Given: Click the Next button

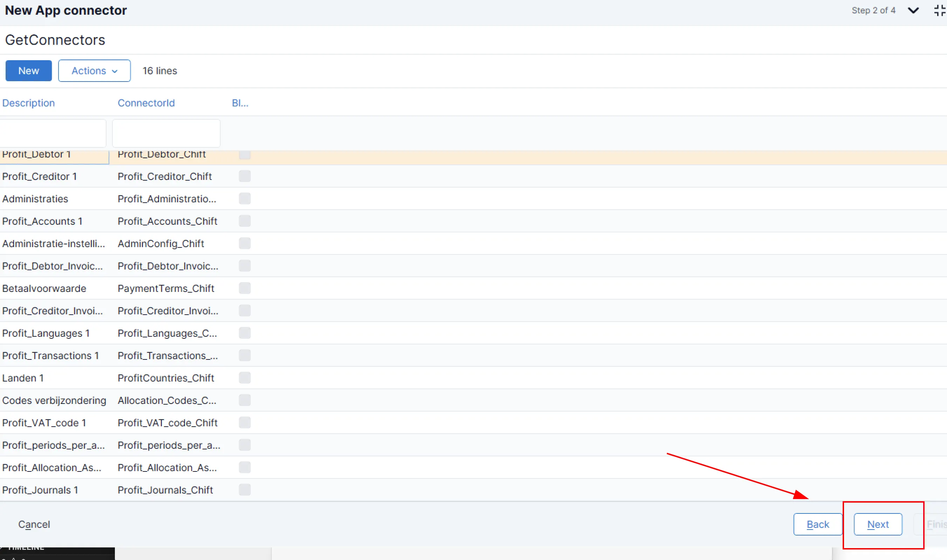Looking at the screenshot, I should (878, 524).
